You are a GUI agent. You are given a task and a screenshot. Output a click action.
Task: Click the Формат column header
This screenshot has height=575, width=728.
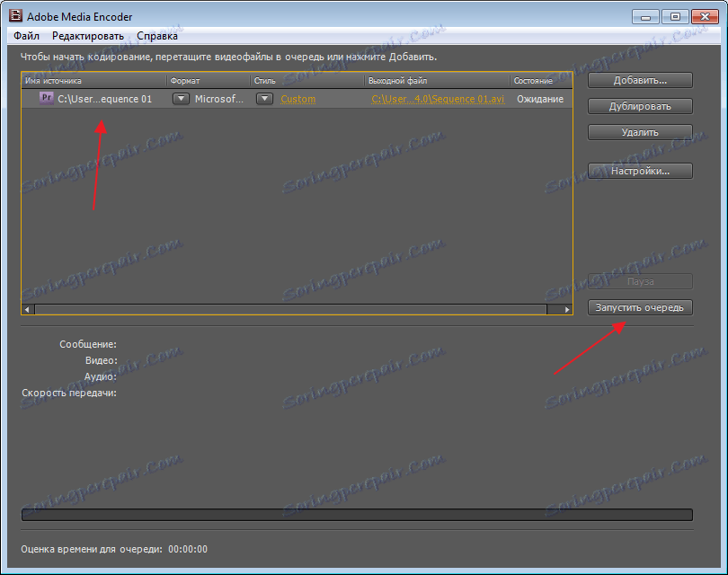pos(209,81)
